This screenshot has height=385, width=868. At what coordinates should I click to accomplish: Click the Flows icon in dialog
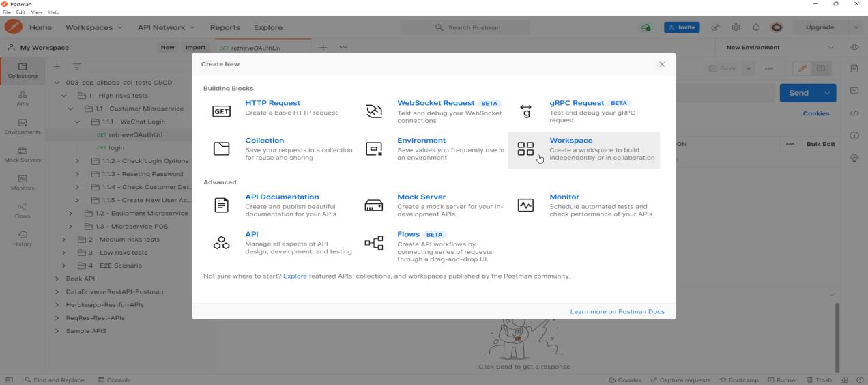point(374,242)
